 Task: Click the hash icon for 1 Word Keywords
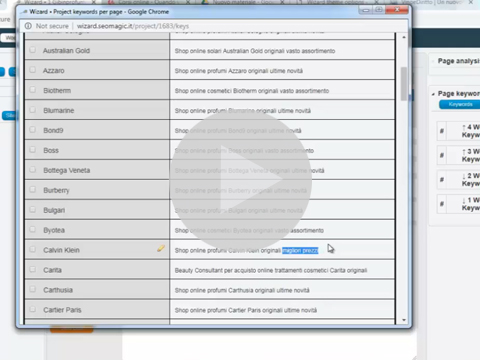tap(442, 204)
